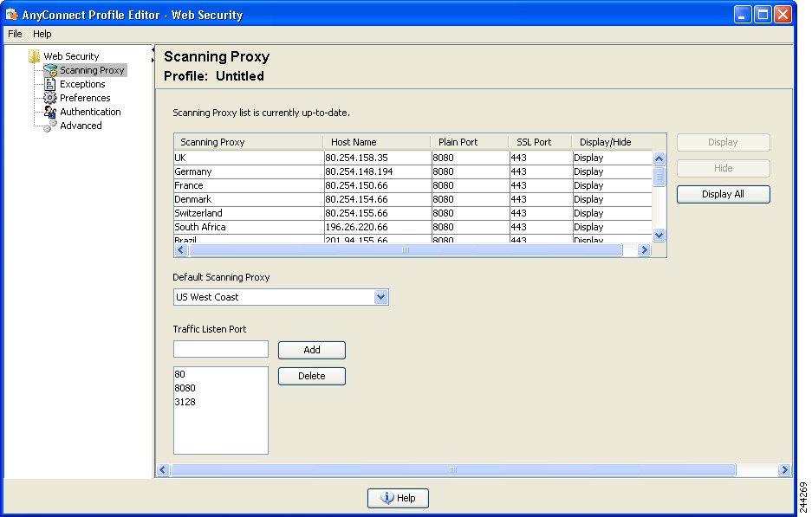The width and height of the screenshot is (812, 517).
Task: Select the South Africa proxy row
Action: 412,227
